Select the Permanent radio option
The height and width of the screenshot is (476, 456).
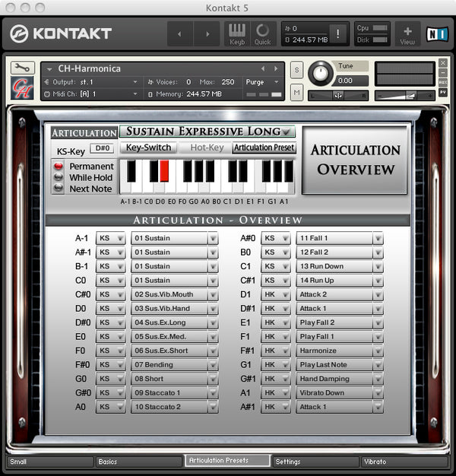59,167
